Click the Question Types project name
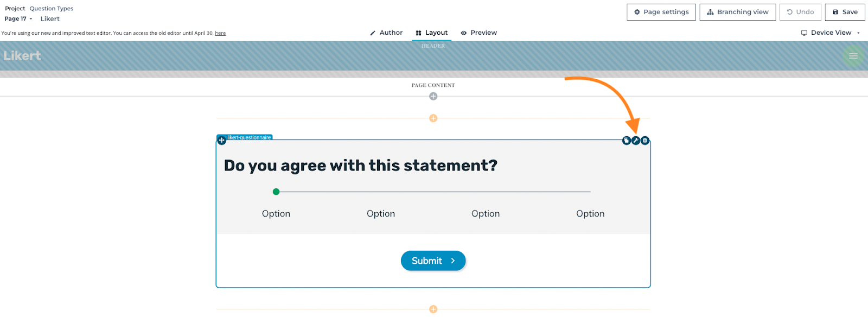The image size is (868, 317). [x=52, y=9]
